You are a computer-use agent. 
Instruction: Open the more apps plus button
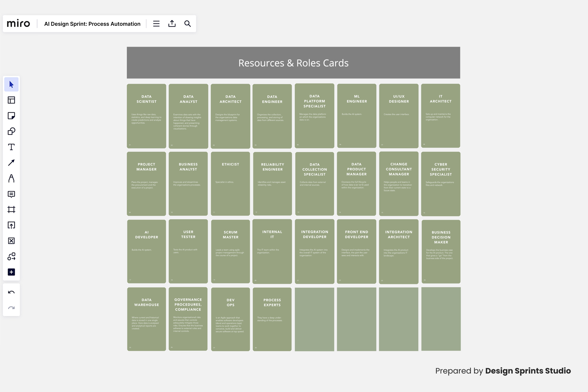coord(11,272)
